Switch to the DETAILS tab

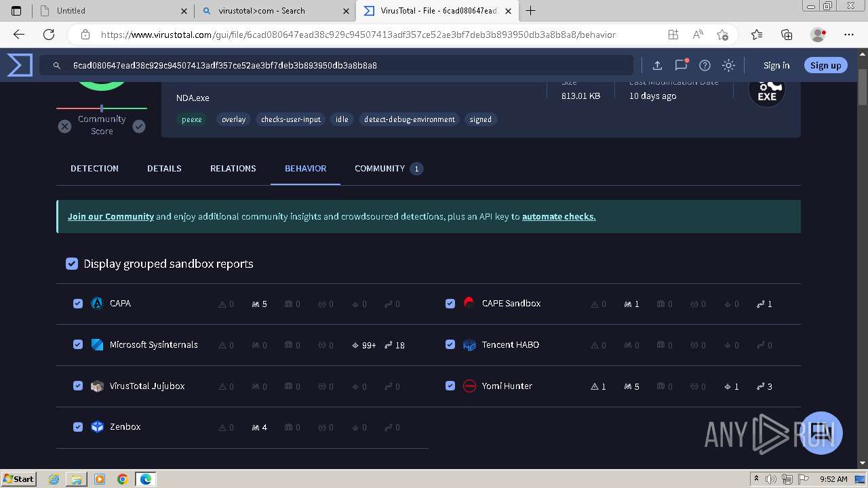click(x=164, y=168)
